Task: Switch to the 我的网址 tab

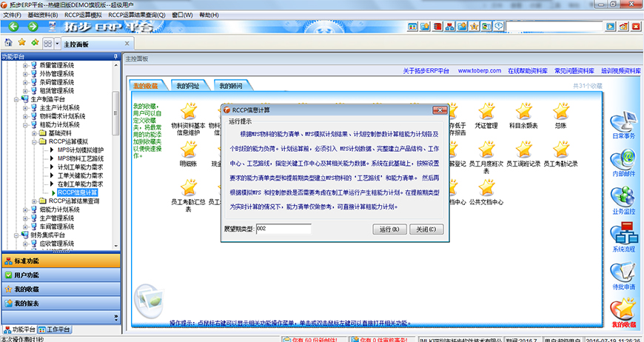Action: (187, 86)
